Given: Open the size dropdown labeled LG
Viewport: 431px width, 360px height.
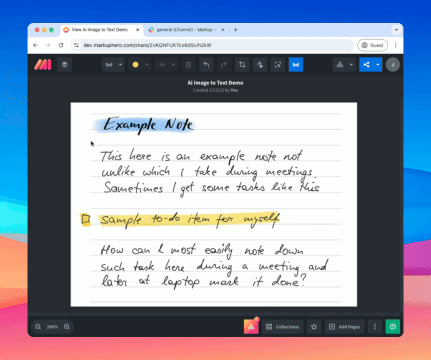Looking at the screenshot, I should 166,65.
